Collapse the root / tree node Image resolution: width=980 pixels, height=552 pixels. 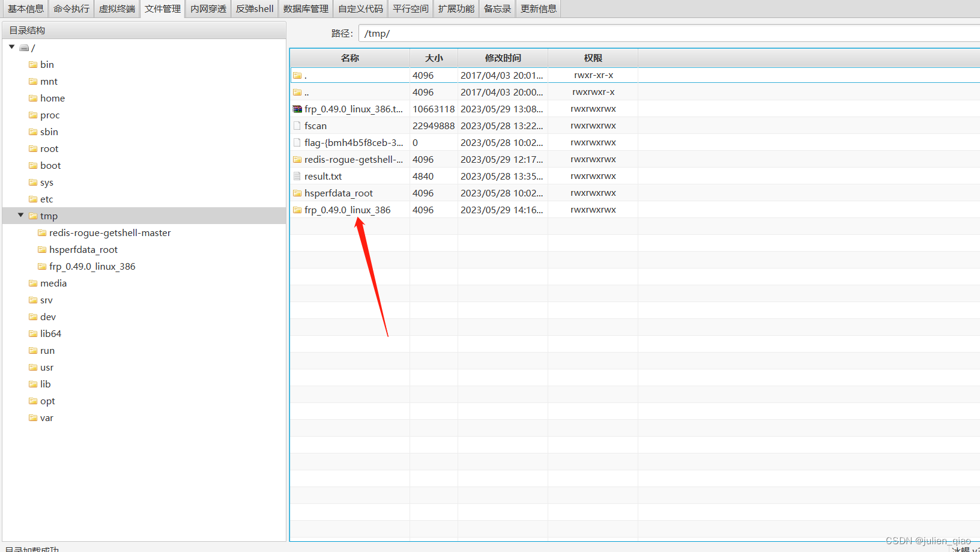click(11, 47)
